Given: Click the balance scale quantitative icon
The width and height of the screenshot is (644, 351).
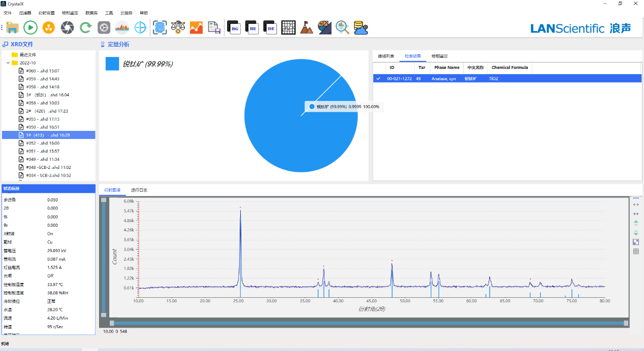Looking at the screenshot, I should click(x=178, y=28).
